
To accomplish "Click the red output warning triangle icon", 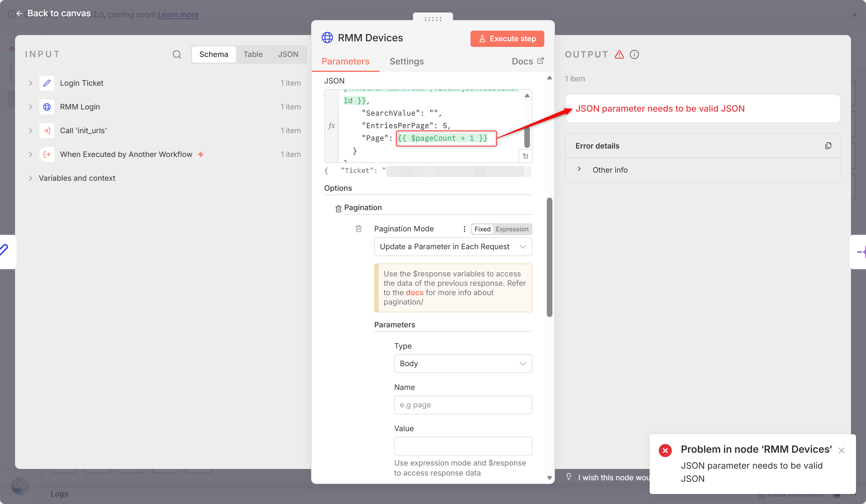I will [619, 54].
